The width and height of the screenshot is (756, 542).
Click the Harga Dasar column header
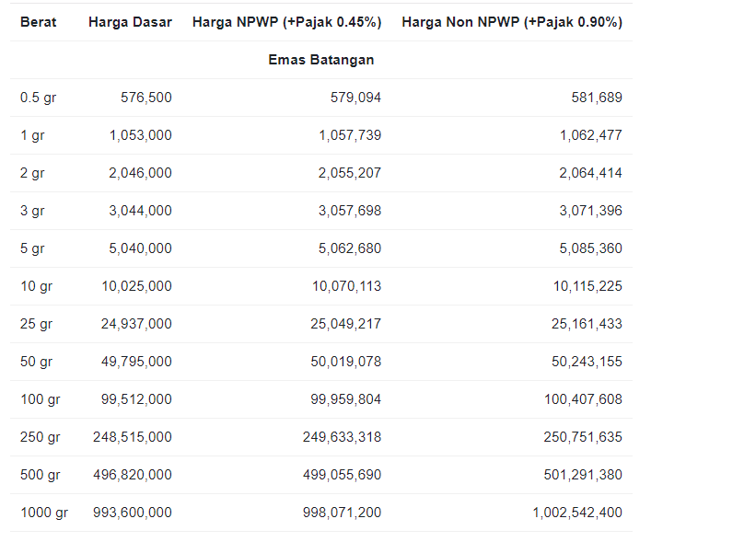coord(130,22)
